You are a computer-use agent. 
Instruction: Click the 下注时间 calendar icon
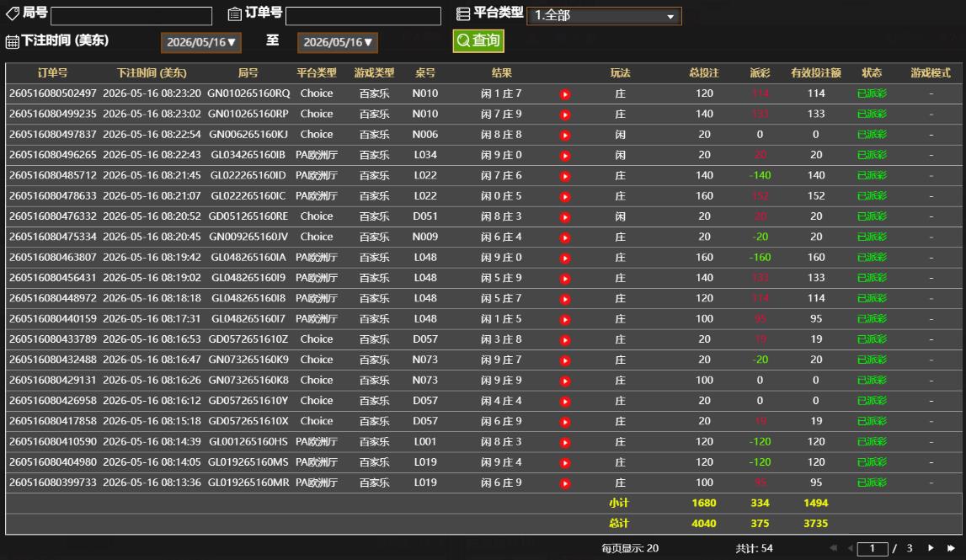(x=13, y=42)
